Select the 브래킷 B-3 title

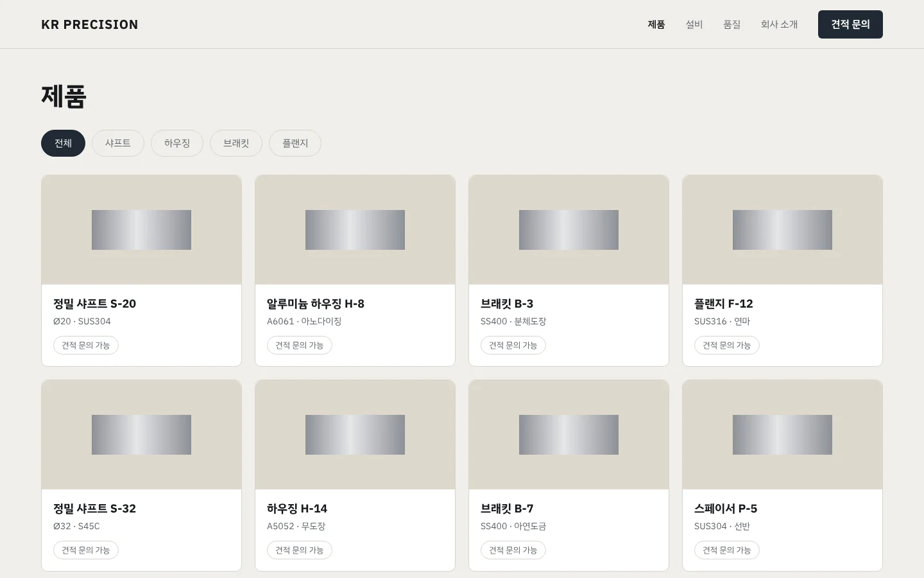pyautogui.click(x=507, y=304)
